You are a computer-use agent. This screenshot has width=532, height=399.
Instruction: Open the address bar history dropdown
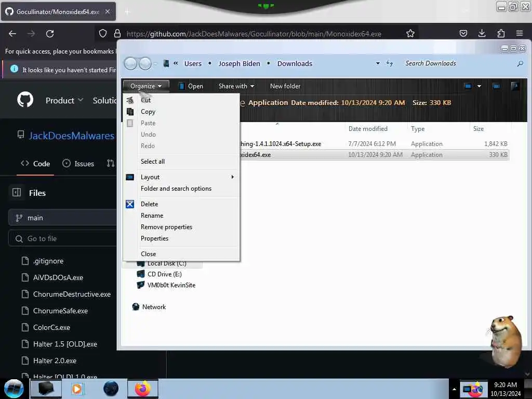[x=378, y=63]
